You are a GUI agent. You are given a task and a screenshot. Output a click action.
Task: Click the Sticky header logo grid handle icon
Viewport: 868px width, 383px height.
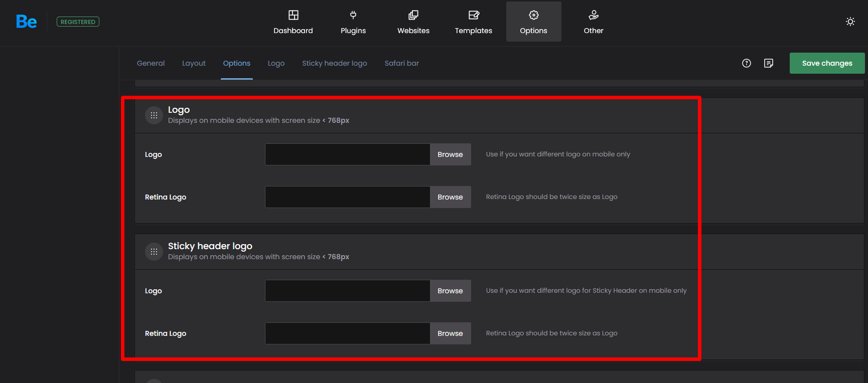pos(154,252)
